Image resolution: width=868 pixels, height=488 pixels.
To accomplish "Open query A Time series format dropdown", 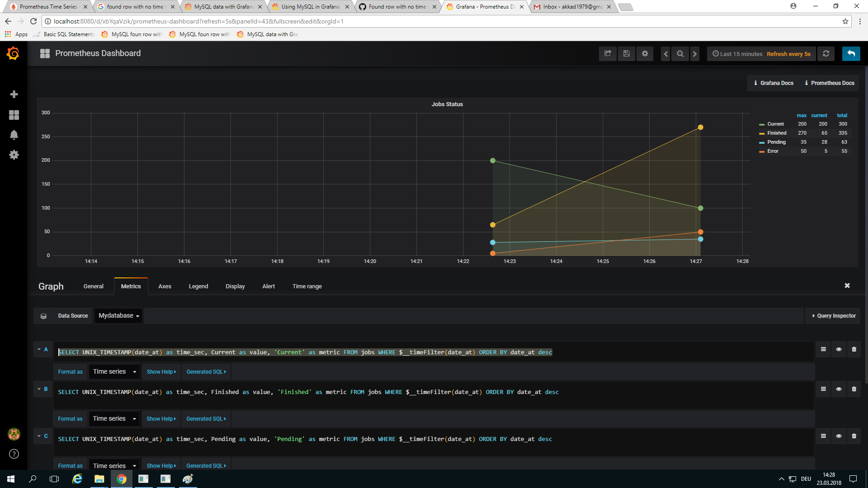I will click(114, 372).
